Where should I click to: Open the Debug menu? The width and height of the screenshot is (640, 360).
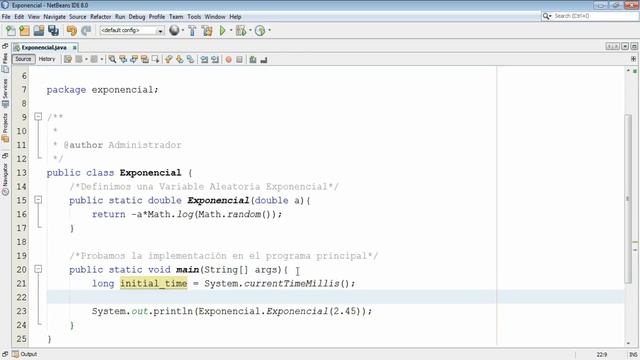click(137, 17)
